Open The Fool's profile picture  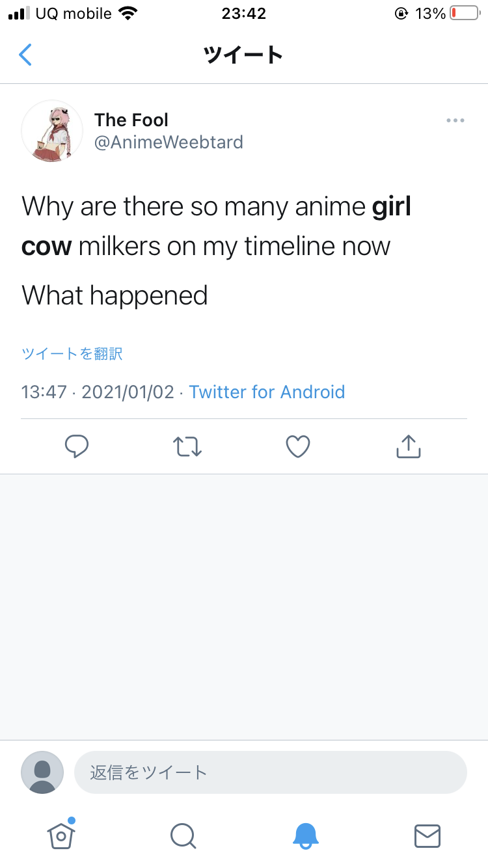pos(52,131)
